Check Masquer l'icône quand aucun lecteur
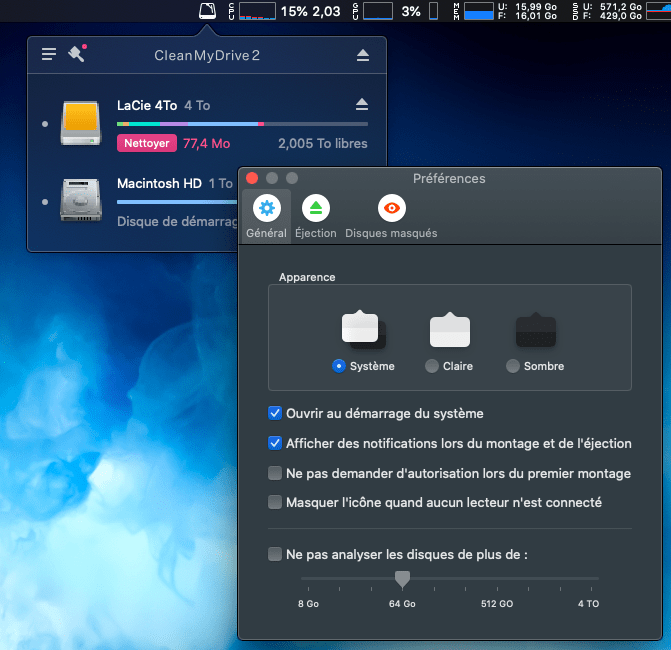Screen dimensions: 671x650 coord(275,502)
